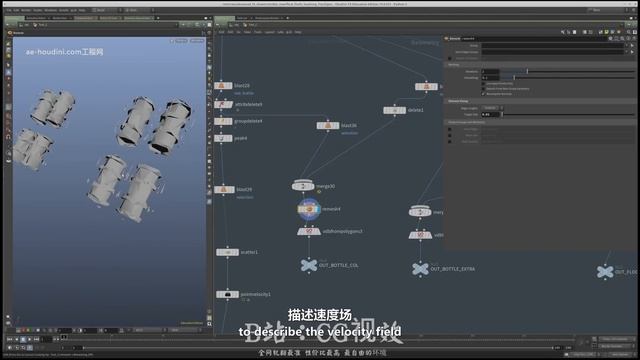Add new pane tab beside Scene View tabs

point(158,18)
